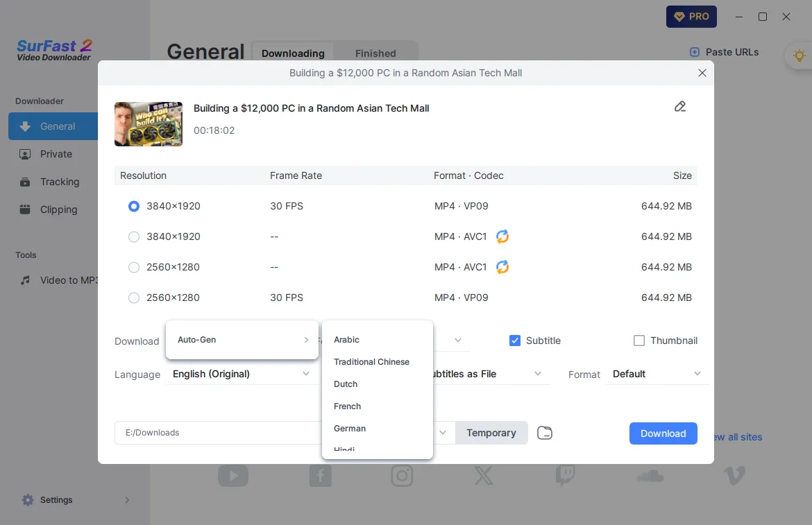Image resolution: width=812 pixels, height=525 pixels.
Task: Click the YouTube site icon
Action: pyautogui.click(x=233, y=476)
